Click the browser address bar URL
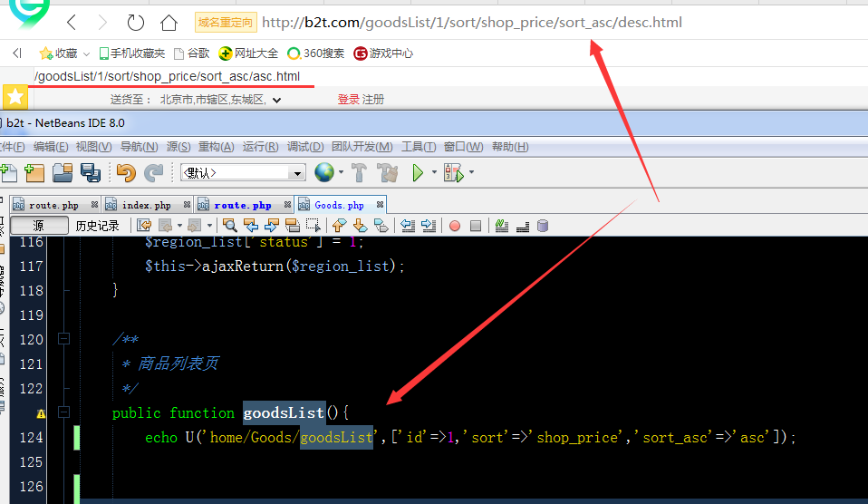Image resolution: width=868 pixels, height=504 pixels. tap(471, 22)
